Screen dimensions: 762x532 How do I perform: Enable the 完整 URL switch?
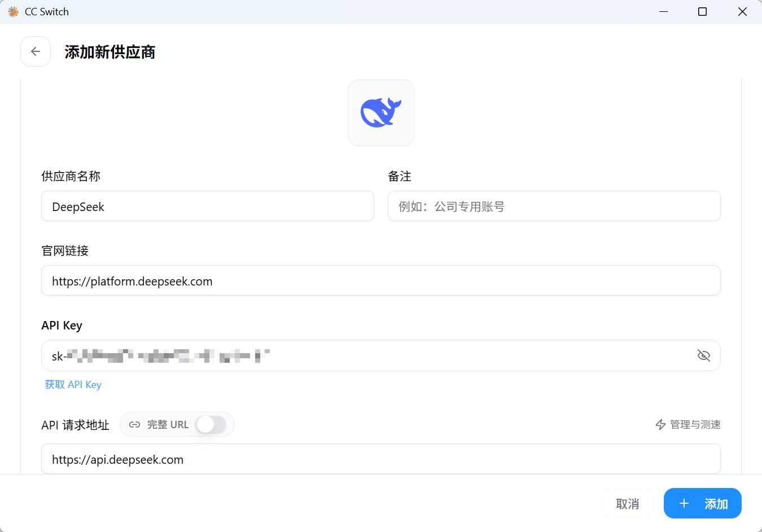(x=211, y=424)
